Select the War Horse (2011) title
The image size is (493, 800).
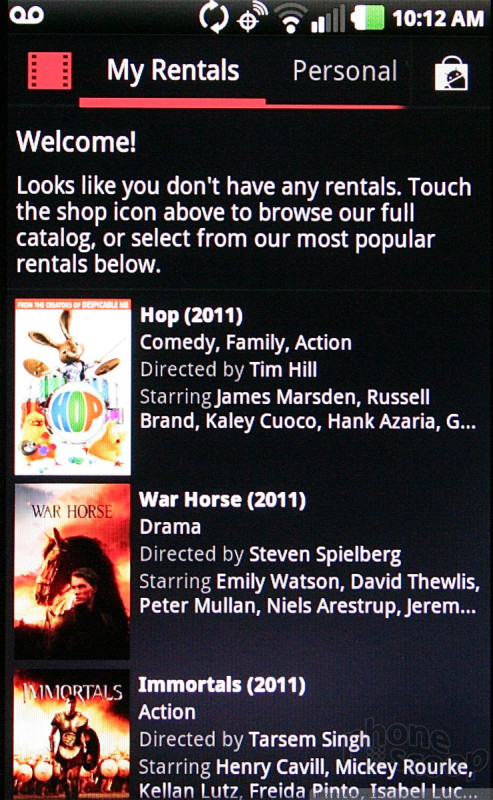223,500
